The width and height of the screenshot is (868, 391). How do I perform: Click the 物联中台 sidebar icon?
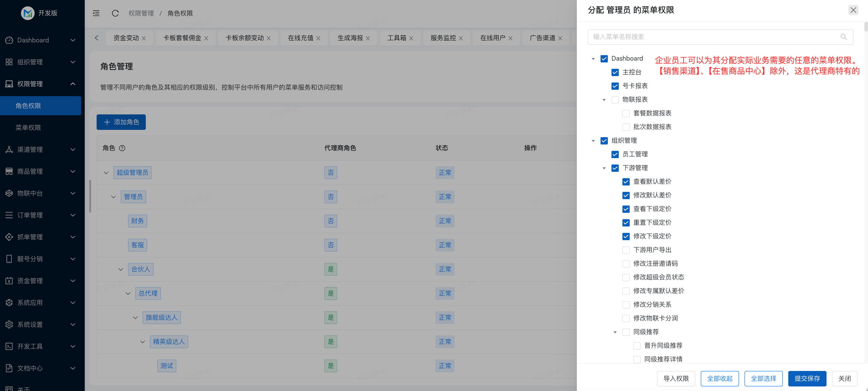point(9,193)
